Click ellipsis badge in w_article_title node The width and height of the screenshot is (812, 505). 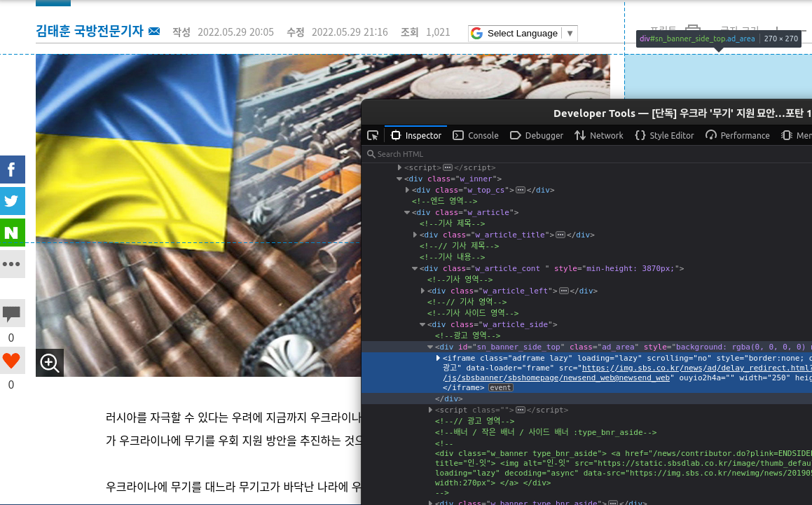(x=560, y=235)
